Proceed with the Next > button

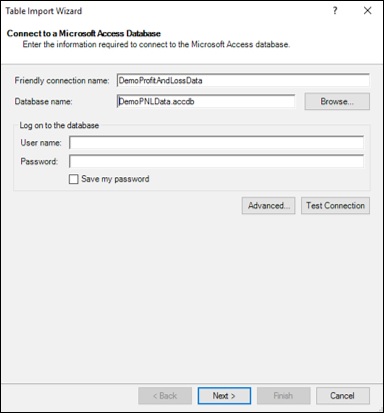click(224, 396)
